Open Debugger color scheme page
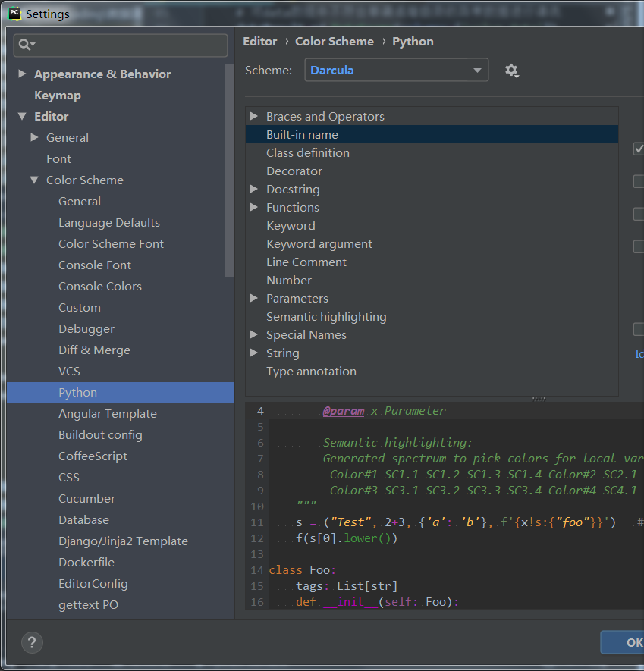The height and width of the screenshot is (671, 644). (86, 328)
